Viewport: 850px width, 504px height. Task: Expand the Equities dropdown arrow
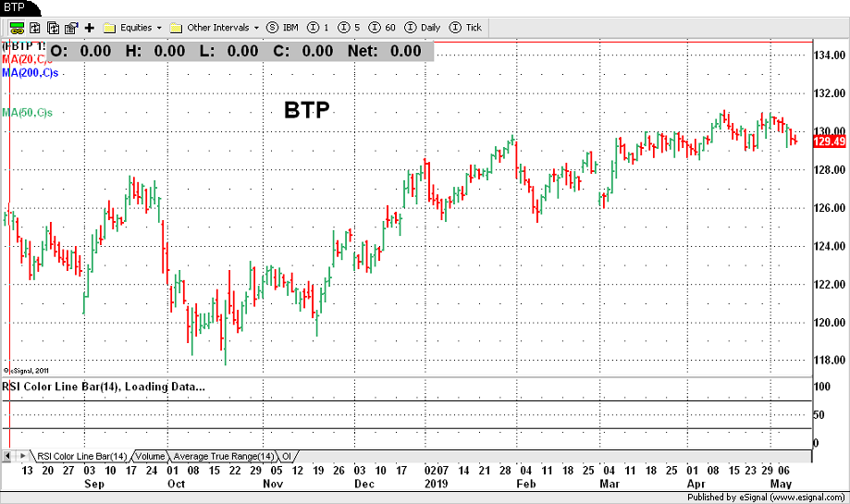click(159, 28)
